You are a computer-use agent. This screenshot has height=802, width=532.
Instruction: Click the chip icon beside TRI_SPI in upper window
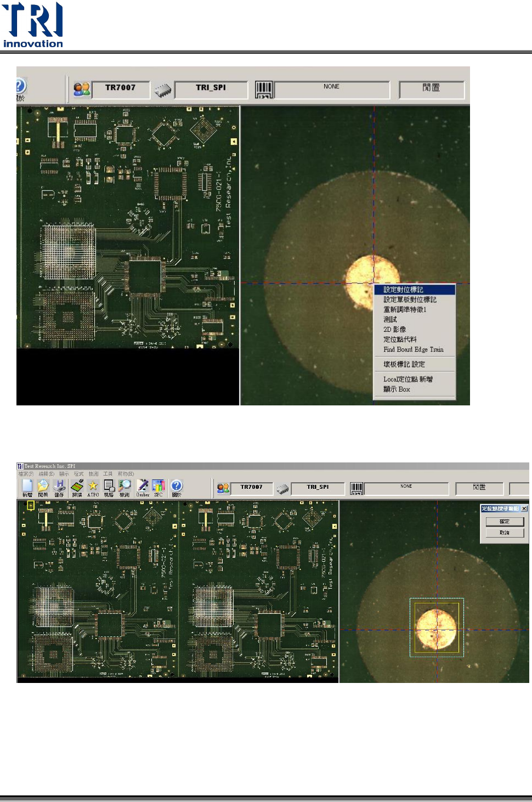(x=163, y=90)
